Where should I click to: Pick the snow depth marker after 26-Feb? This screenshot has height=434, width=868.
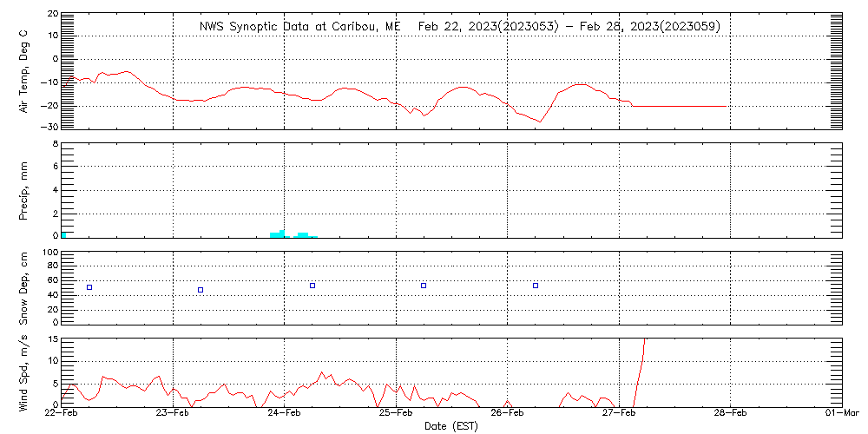coord(536,286)
